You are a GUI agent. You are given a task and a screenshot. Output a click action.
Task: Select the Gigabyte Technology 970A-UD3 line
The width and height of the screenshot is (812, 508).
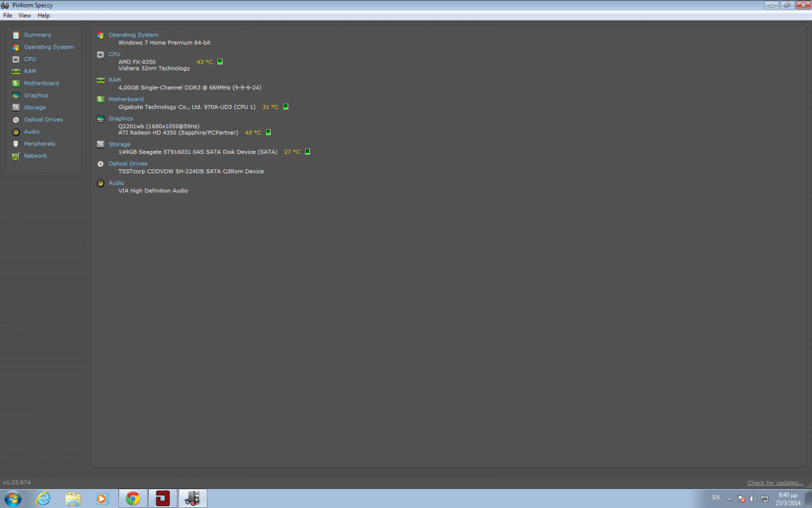[187, 107]
